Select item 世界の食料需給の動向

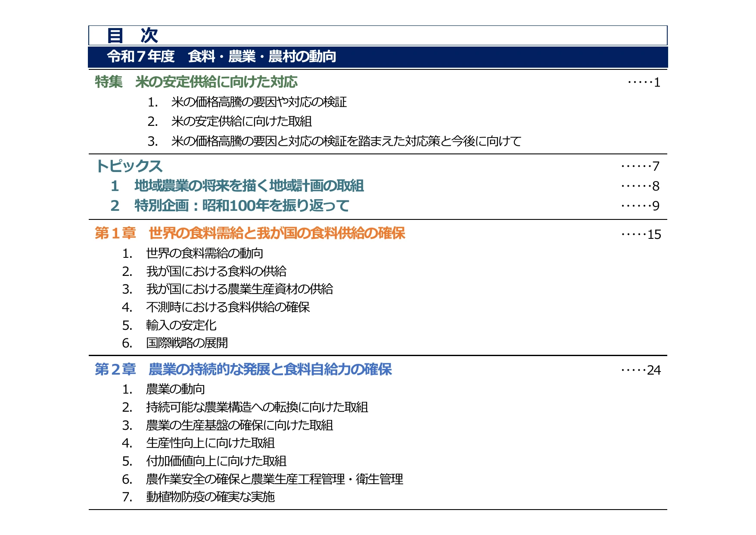205,253
